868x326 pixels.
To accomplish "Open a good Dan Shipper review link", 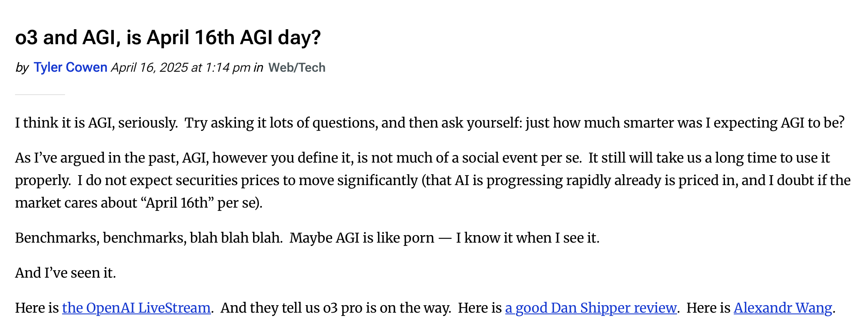I will pos(590,308).
